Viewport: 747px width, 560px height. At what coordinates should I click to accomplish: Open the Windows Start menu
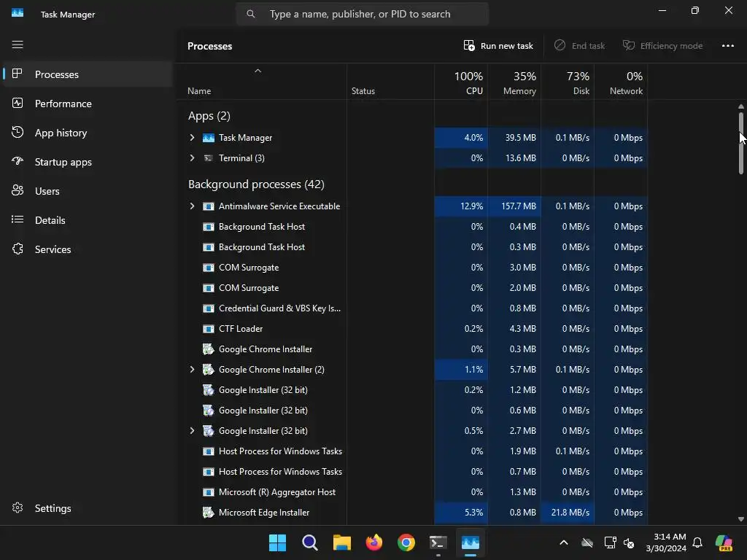click(277, 542)
